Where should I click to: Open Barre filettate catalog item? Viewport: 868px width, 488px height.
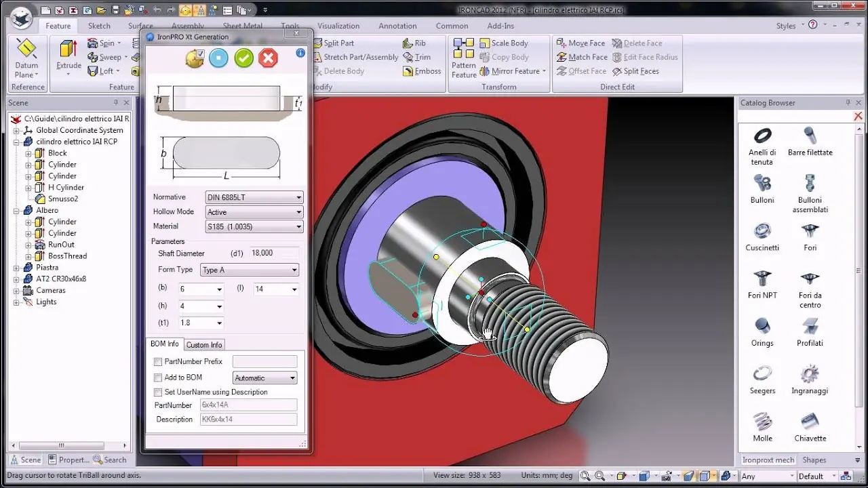click(x=810, y=142)
